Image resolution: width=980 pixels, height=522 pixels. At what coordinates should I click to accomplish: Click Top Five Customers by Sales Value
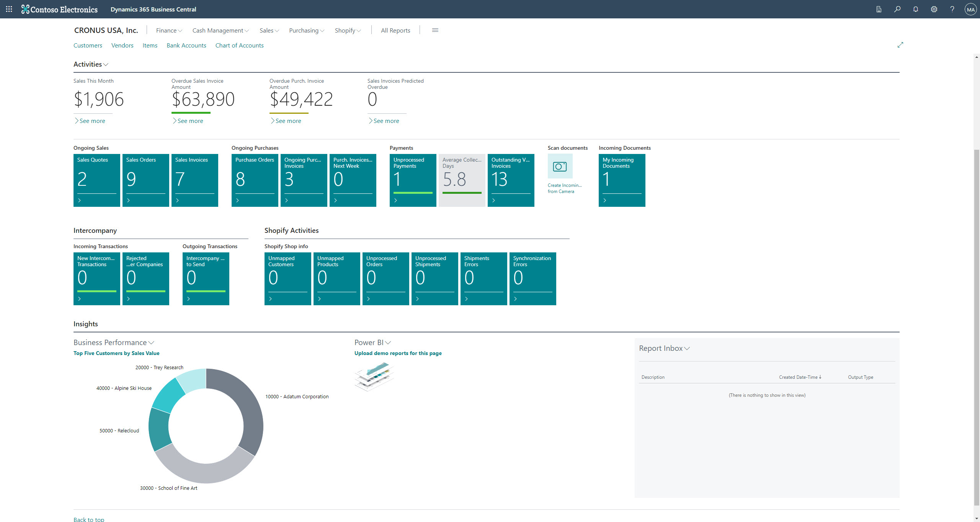click(116, 353)
